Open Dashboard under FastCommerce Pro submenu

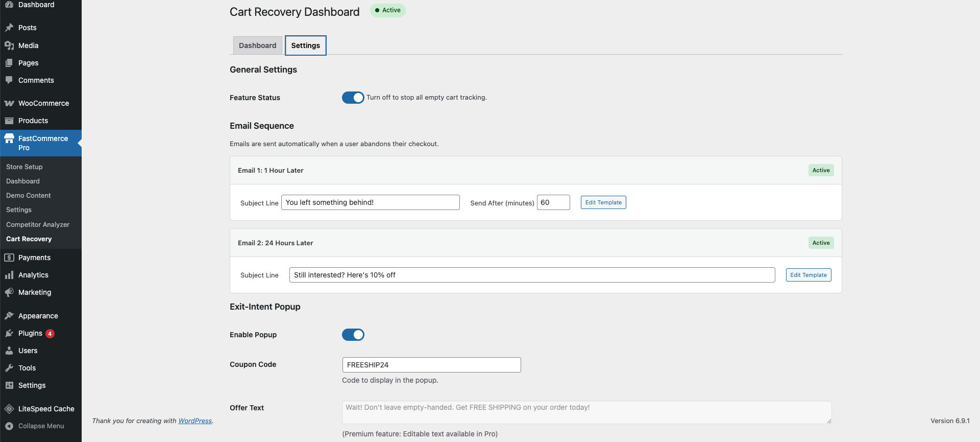pyautogui.click(x=23, y=181)
